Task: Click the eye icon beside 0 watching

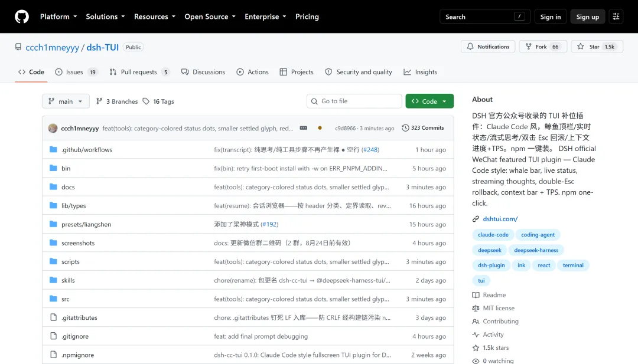Action: click(476, 360)
